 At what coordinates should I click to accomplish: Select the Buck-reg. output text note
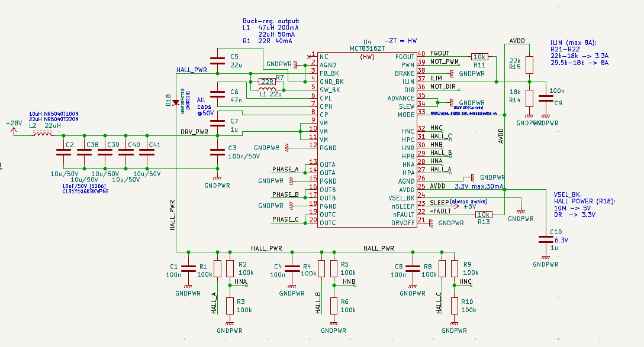click(271, 31)
